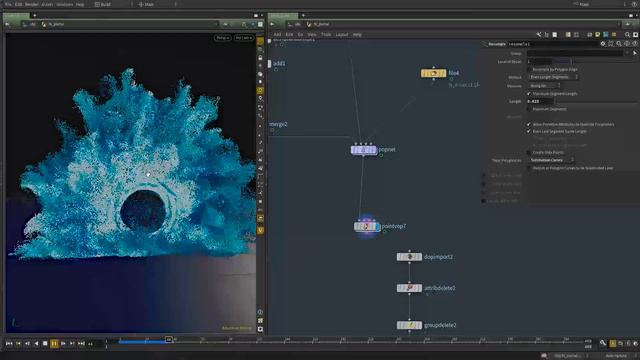Image resolution: width=640 pixels, height=360 pixels.
Task: Select the file4 node
Action: coord(433,73)
